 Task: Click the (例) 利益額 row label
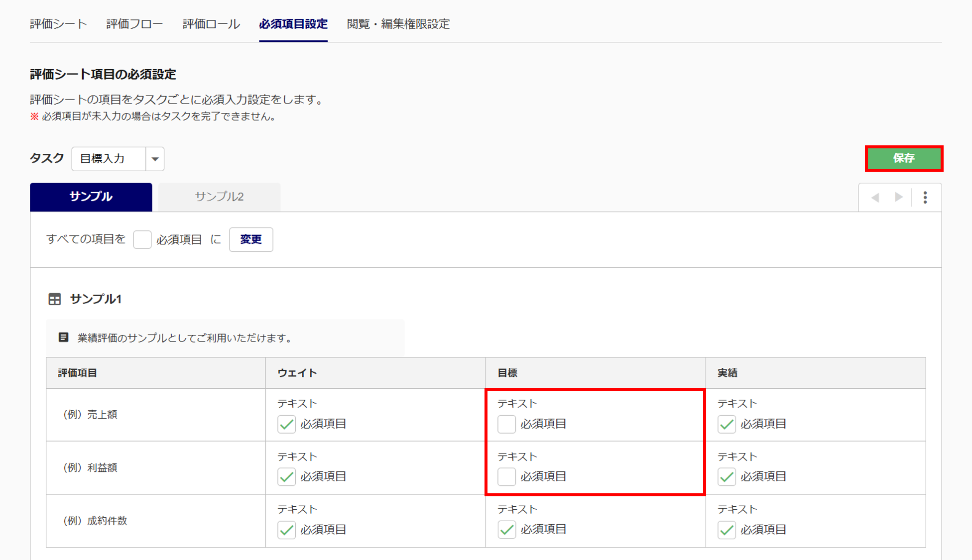tap(90, 467)
